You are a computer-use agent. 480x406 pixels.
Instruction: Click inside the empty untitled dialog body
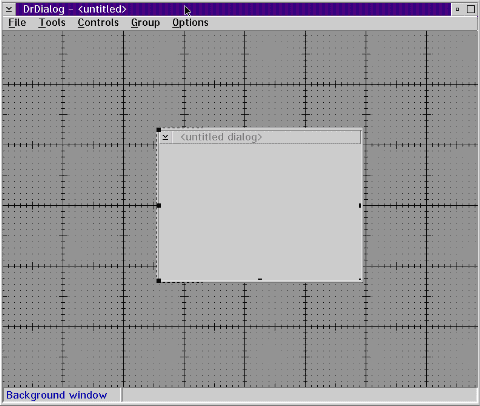[x=260, y=212]
